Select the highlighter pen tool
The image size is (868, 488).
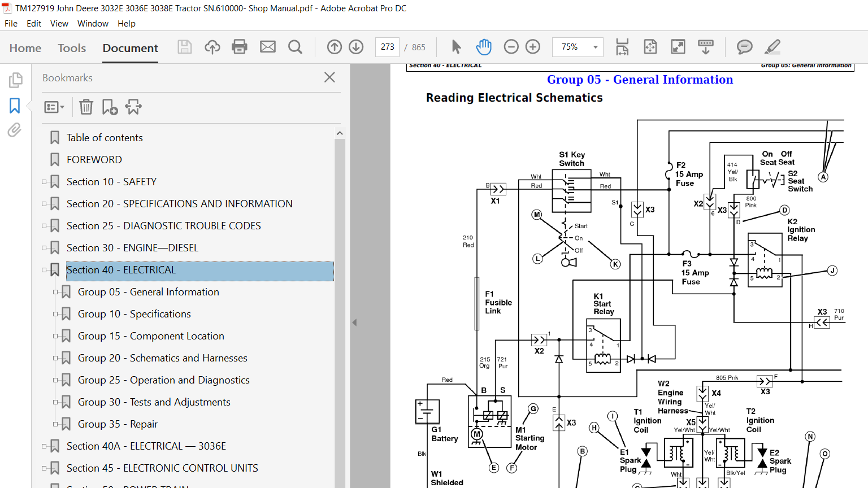coord(772,47)
